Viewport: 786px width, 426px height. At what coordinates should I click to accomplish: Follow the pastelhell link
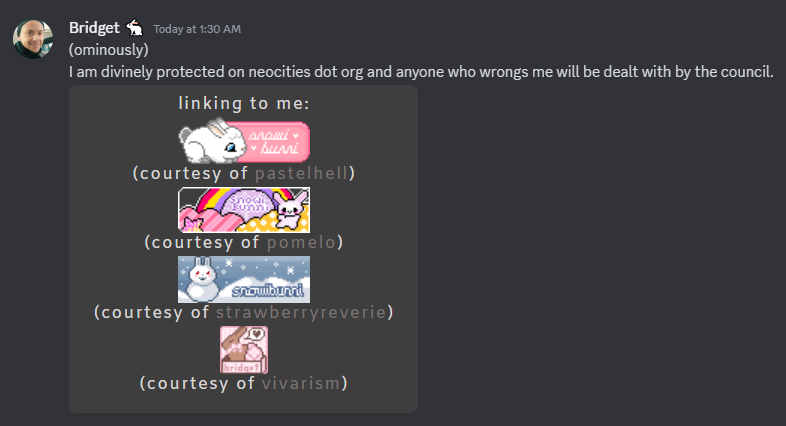tap(302, 173)
